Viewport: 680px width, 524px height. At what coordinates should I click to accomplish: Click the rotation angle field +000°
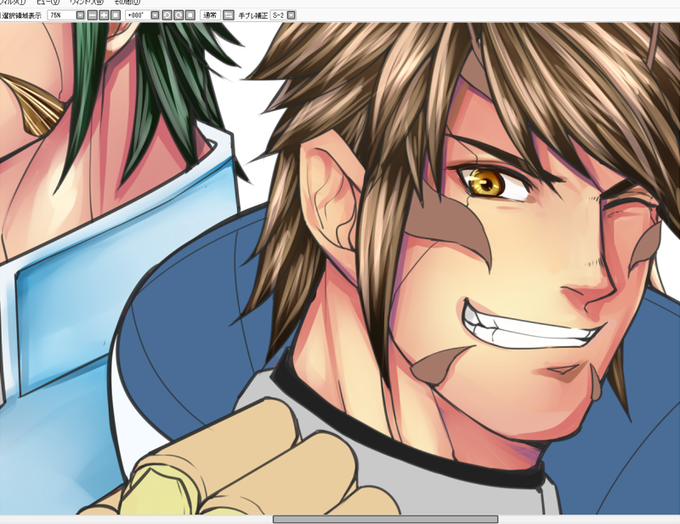coord(138,15)
